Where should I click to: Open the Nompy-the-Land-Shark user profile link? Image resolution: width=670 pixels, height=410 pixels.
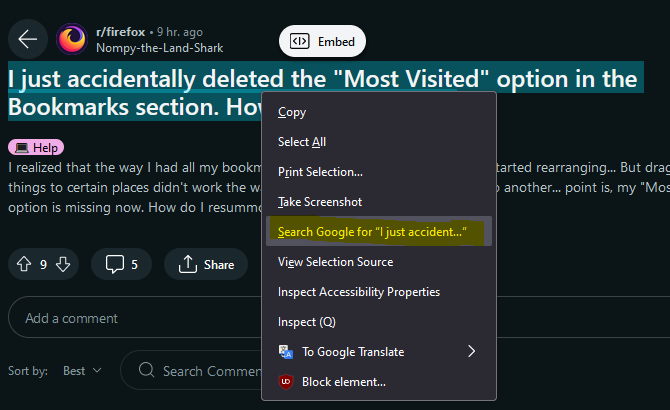point(159,48)
